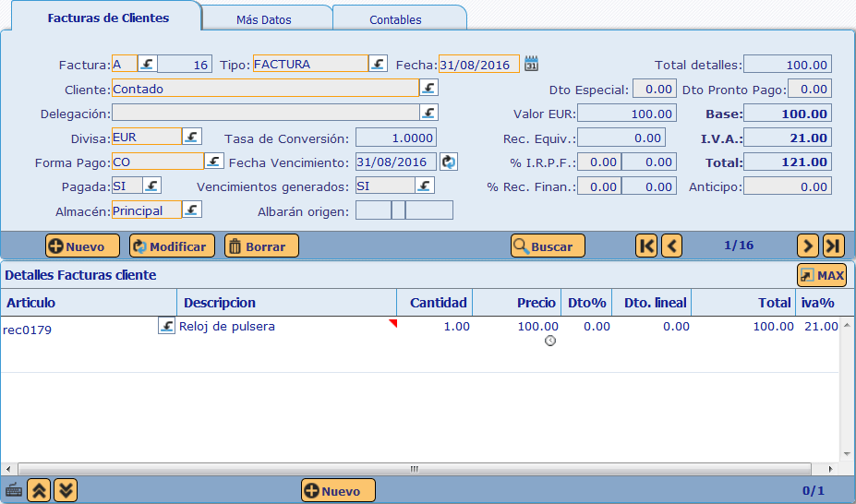The image size is (856, 504).
Task: Go to first invoice record
Action: pos(646,246)
